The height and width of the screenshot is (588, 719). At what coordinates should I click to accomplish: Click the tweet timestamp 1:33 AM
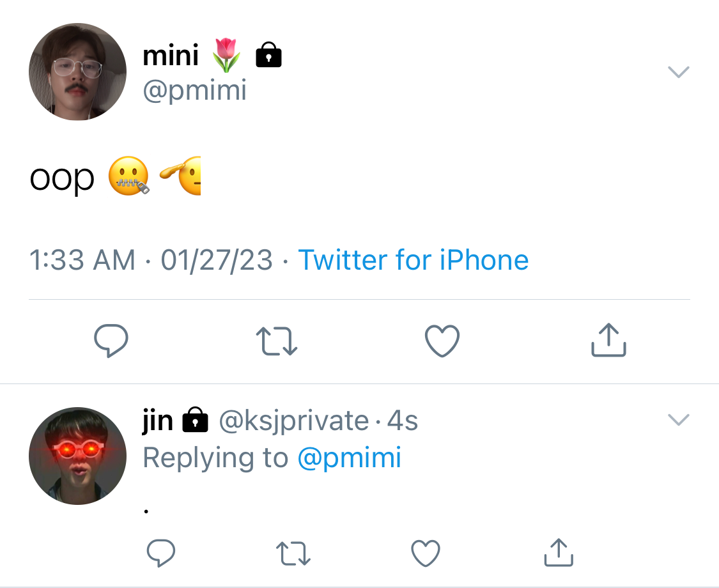(82, 260)
